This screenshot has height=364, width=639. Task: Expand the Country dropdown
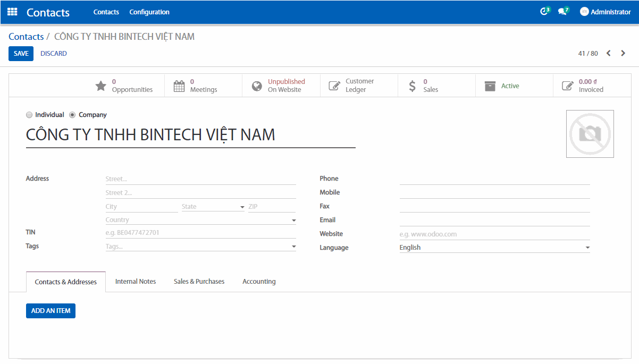click(x=293, y=220)
